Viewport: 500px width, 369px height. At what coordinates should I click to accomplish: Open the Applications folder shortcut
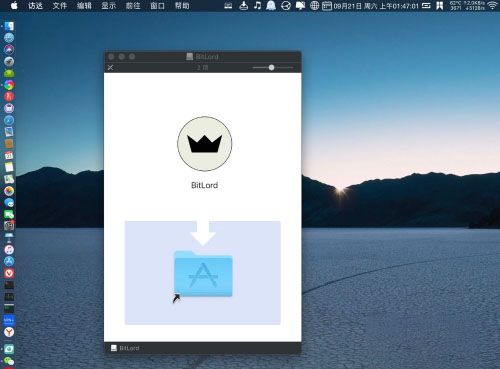(203, 274)
